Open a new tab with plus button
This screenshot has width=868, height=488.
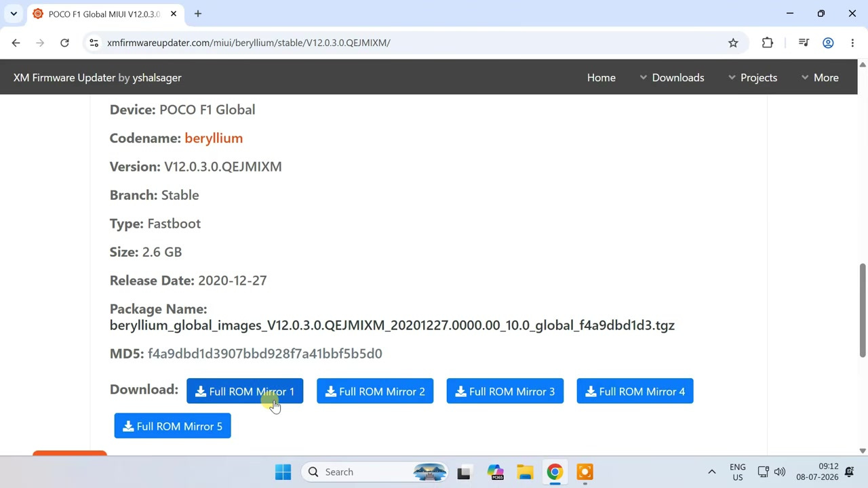198,14
